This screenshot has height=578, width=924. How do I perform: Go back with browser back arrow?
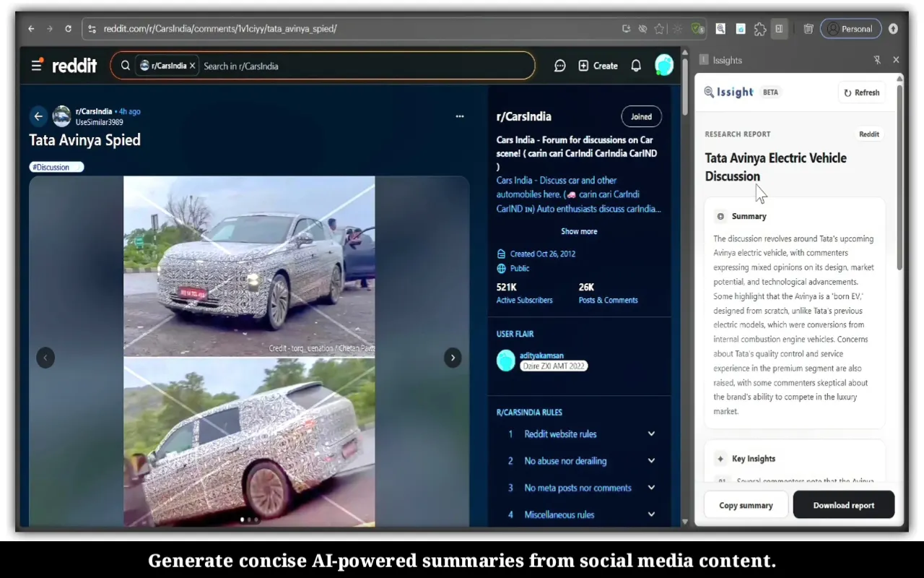click(31, 29)
